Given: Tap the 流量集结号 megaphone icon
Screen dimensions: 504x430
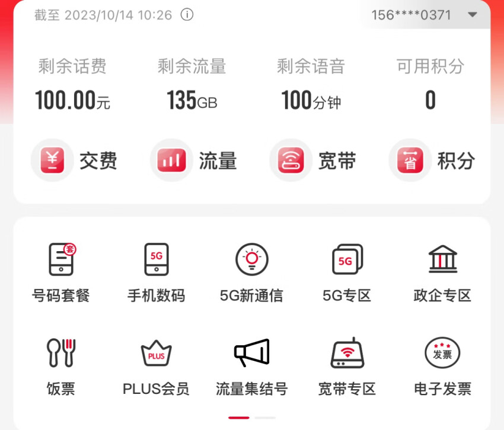Looking at the screenshot, I should click(252, 353).
